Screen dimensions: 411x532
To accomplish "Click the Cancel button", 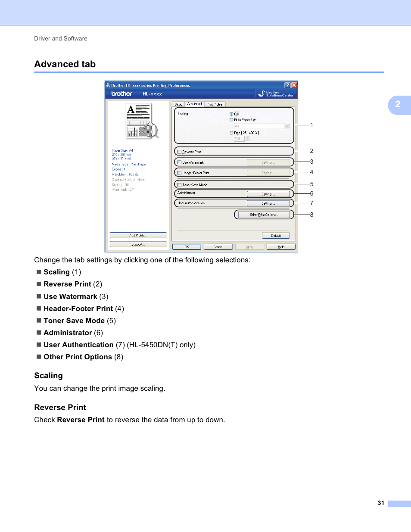I will click(218, 247).
